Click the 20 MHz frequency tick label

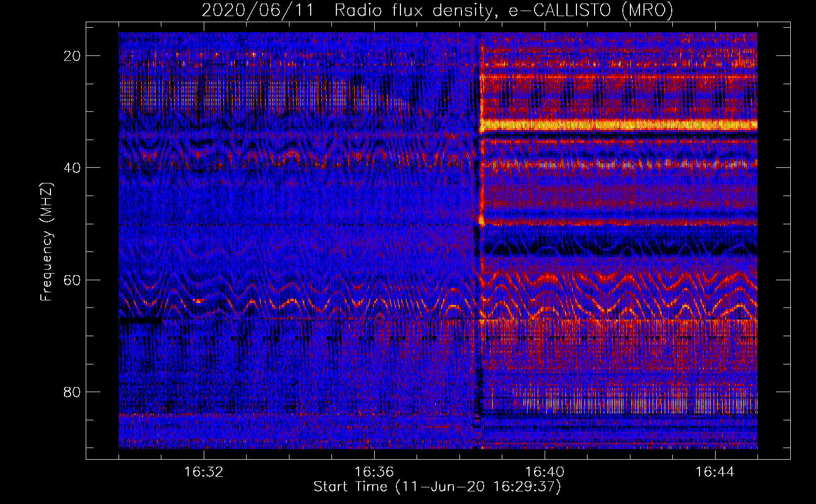(72, 56)
